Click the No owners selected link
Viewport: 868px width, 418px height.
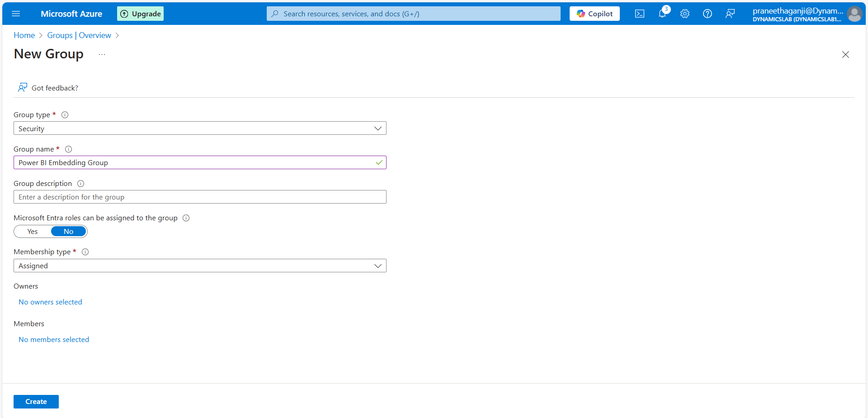coord(50,302)
